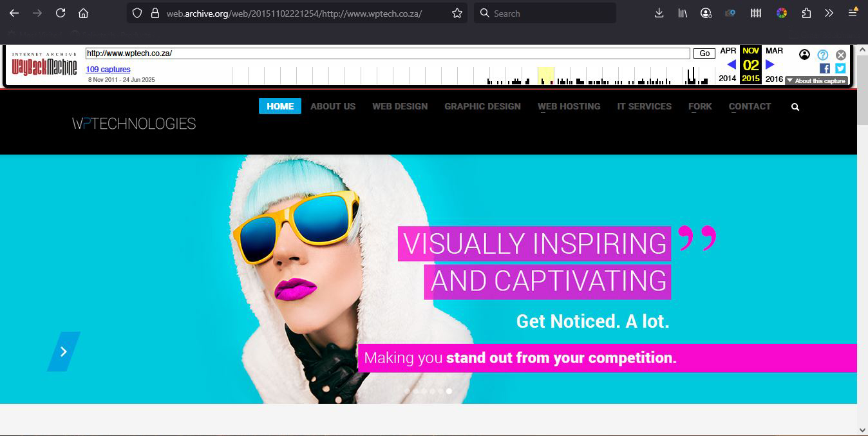This screenshot has width=868, height=436.
Task: Open the Wayback Machine help icon
Action: tap(823, 55)
